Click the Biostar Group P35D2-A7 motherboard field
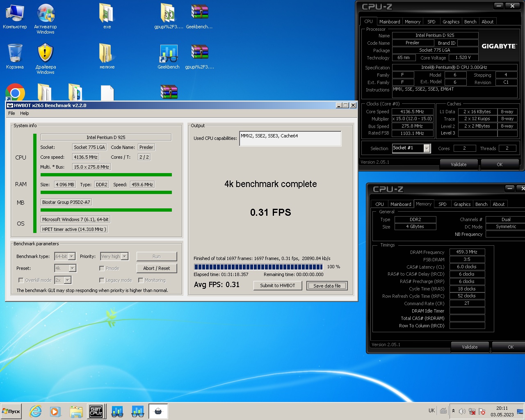The image size is (525, 420). 66,202
